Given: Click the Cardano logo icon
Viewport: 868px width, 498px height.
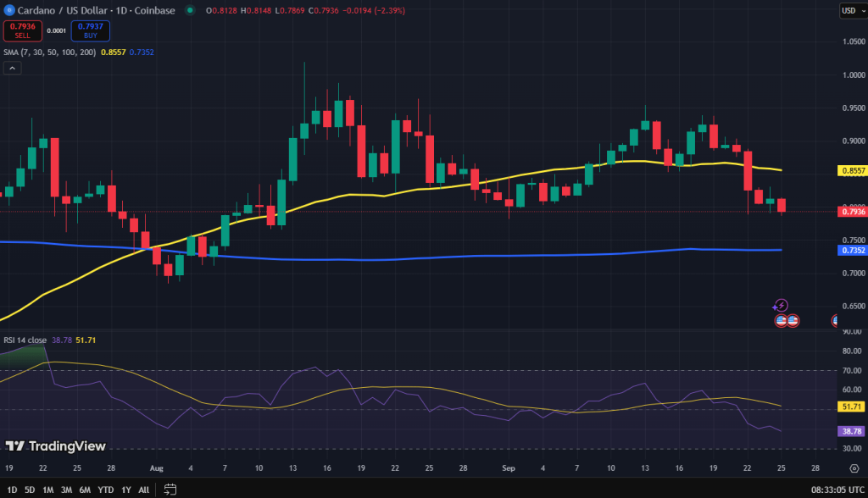Looking at the screenshot, I should (x=8, y=11).
